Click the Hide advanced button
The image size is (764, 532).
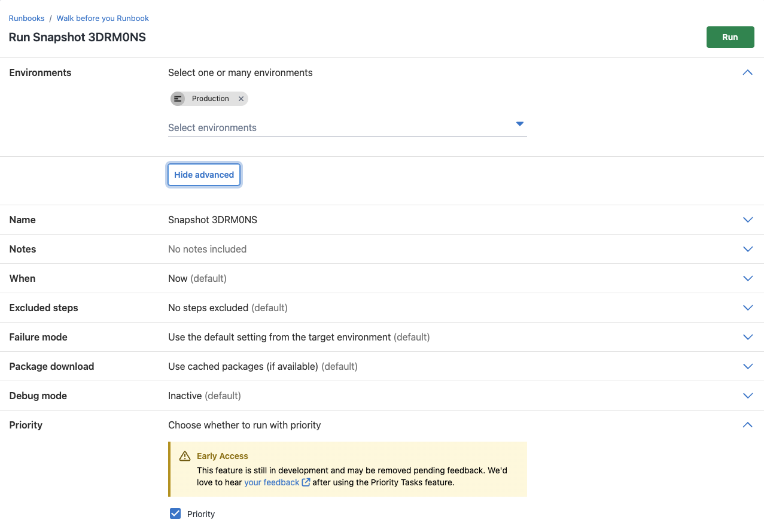coord(203,175)
